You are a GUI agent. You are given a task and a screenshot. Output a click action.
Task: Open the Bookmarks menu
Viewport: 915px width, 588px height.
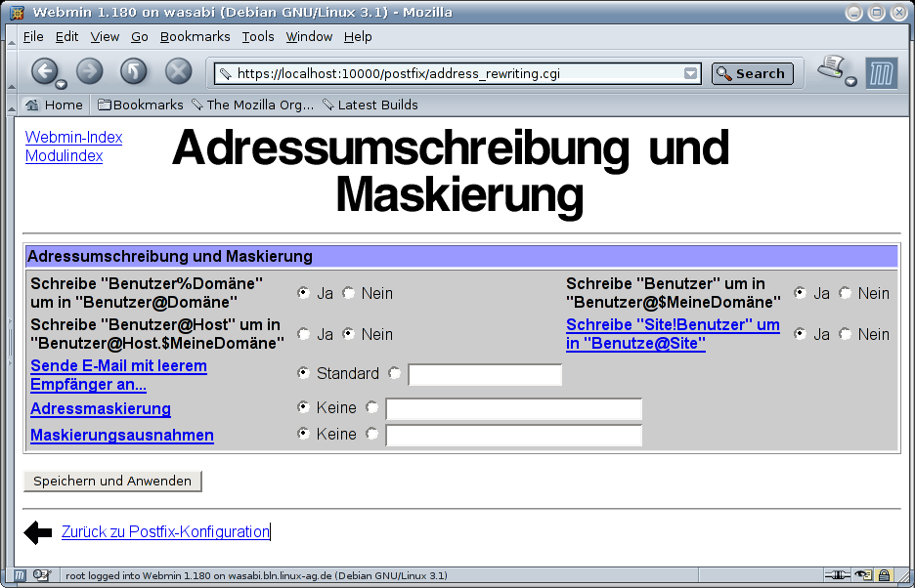tap(195, 37)
